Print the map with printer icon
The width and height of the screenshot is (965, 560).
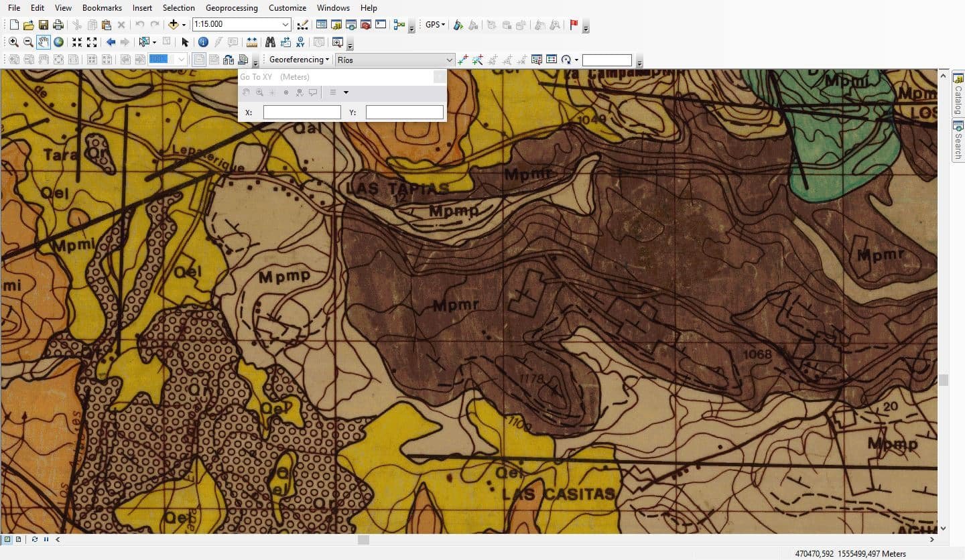[58, 25]
